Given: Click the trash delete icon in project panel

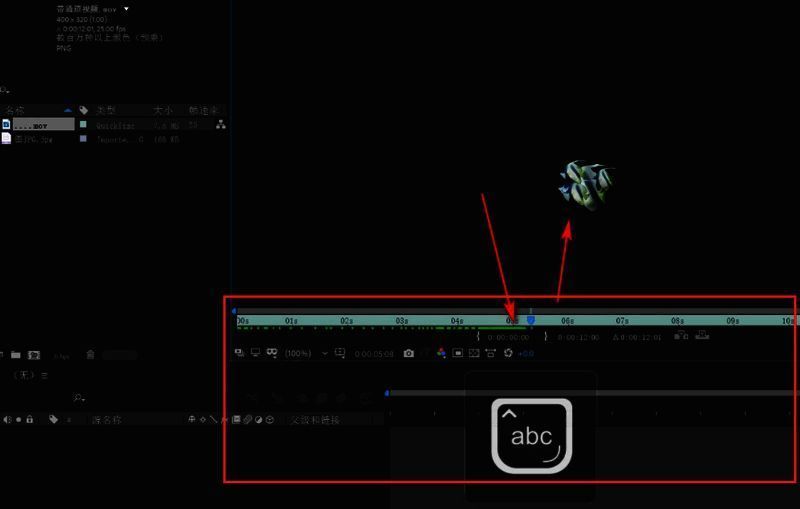Looking at the screenshot, I should 91,355.
